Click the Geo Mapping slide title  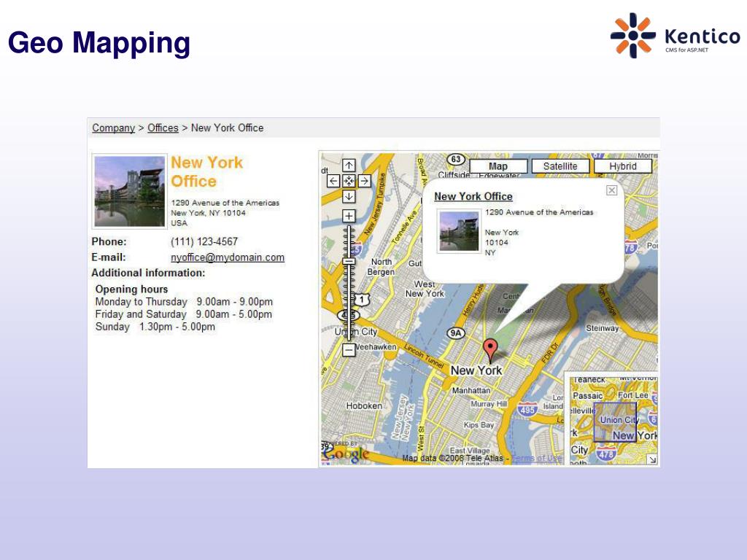(x=99, y=43)
